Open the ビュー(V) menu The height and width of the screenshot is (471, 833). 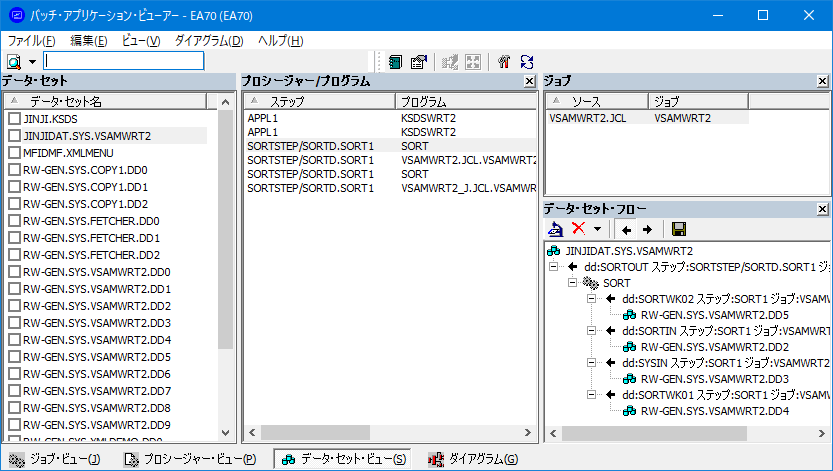click(x=141, y=41)
